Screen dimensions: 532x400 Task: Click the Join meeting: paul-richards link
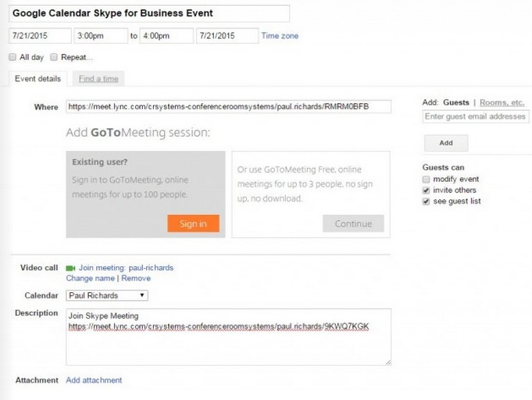point(126,268)
